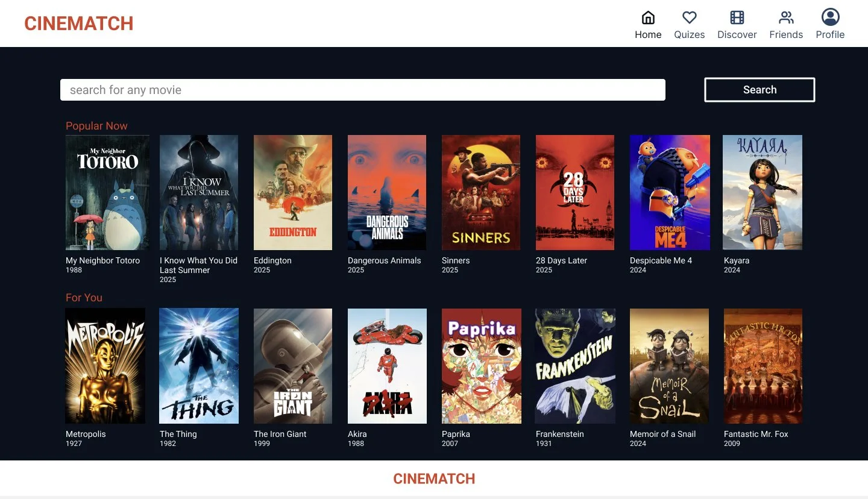The image size is (868, 499).
Task: Open the Akira movie poster
Action: (387, 366)
